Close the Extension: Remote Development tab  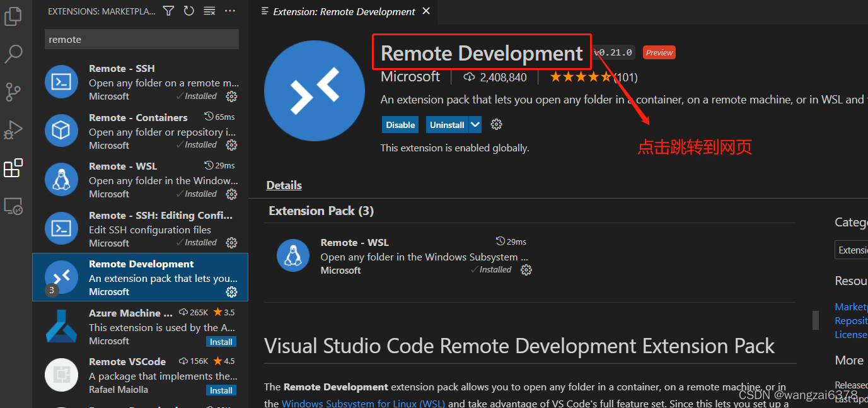pos(426,11)
